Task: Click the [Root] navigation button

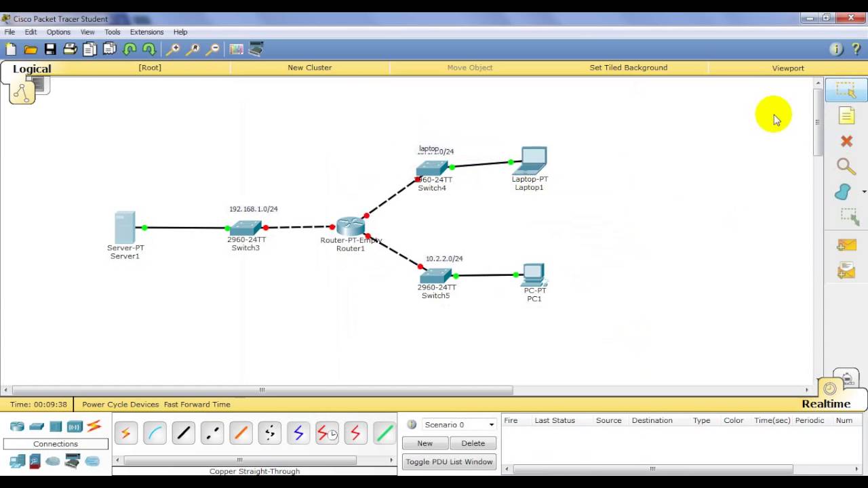Action: 150,68
